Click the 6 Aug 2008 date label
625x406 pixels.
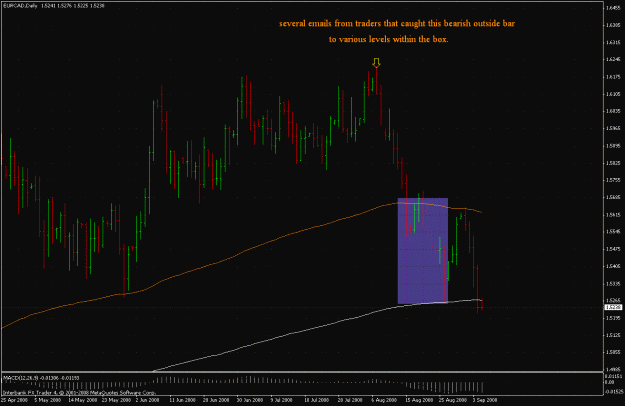384,400
